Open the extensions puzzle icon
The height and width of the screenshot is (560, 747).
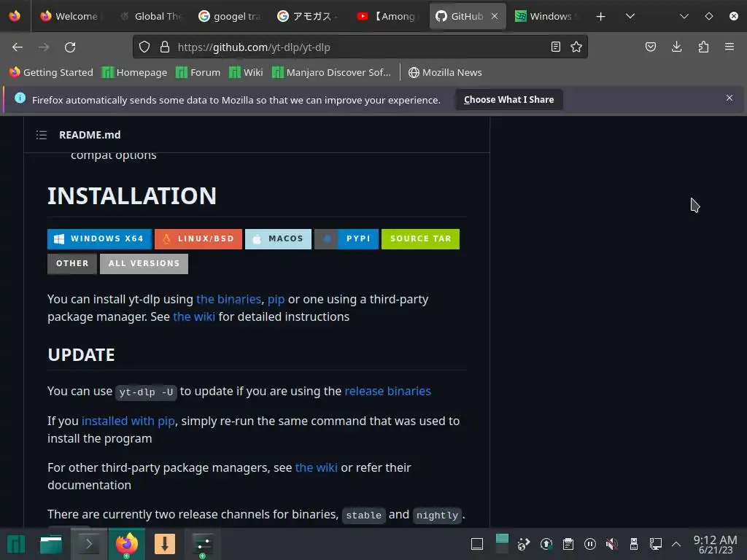pyautogui.click(x=703, y=47)
